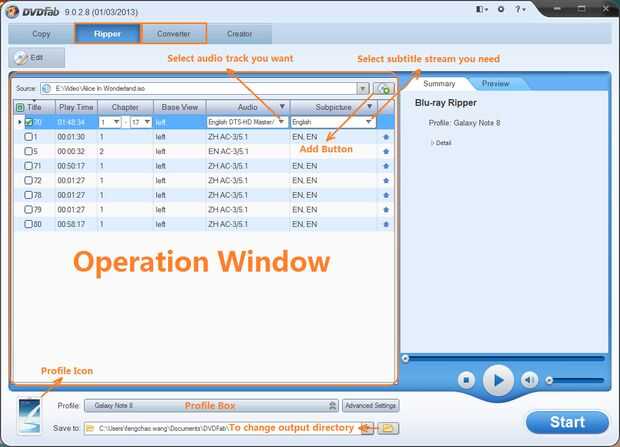Click the Chapter column header
Viewport: 620px width, 447px height.
tap(125, 107)
